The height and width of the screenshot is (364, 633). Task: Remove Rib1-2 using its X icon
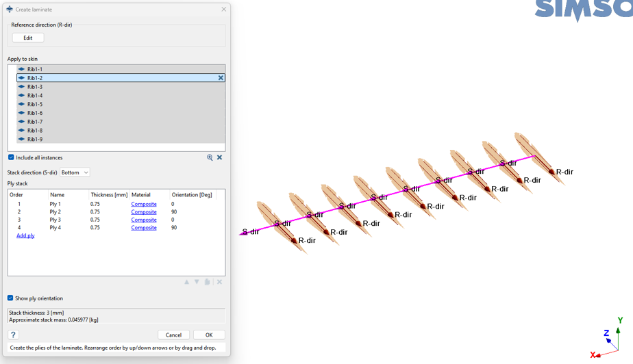(221, 78)
